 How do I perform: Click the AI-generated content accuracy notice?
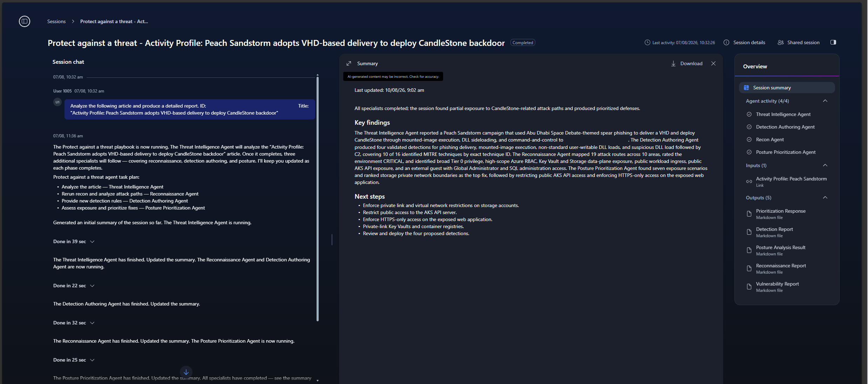click(393, 76)
